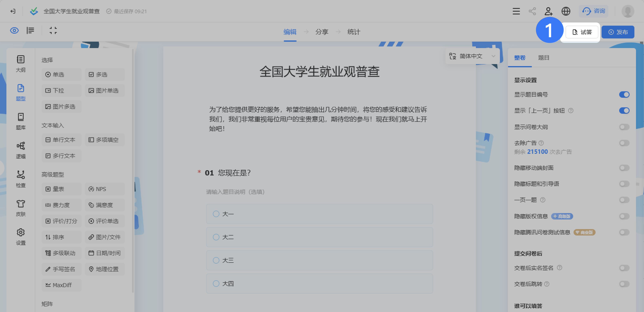644x312 pixels.
Task: Open the hamburger menu icon in the header
Action: click(516, 11)
